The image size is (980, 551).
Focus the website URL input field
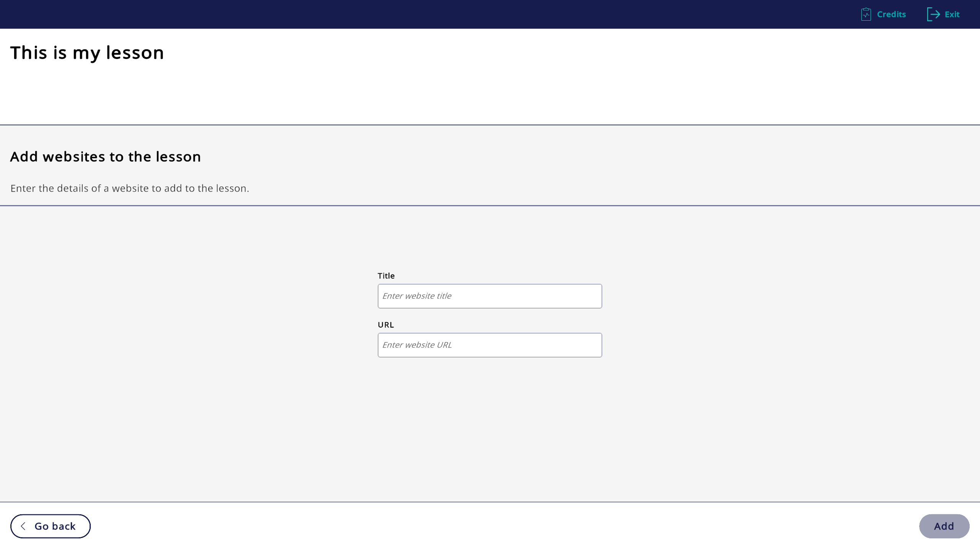pyautogui.click(x=490, y=345)
